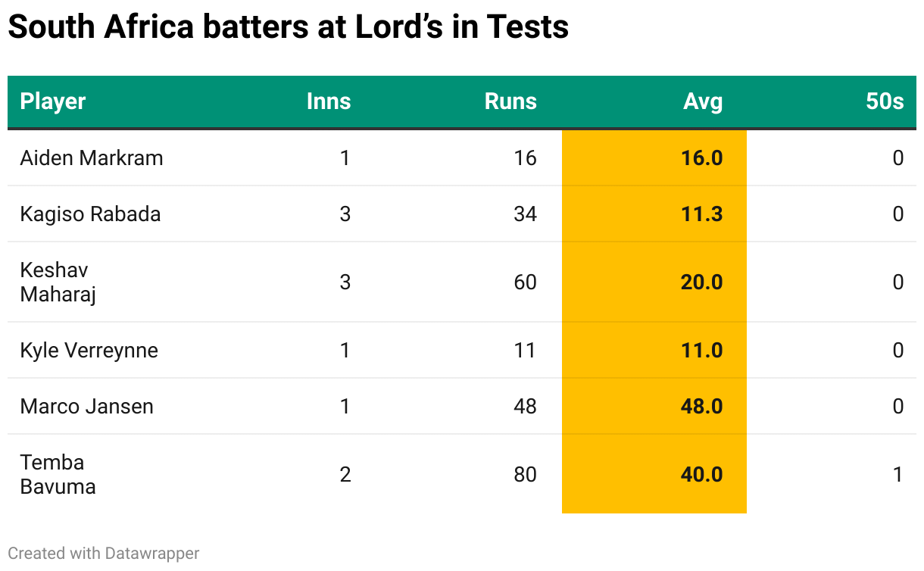The image size is (924, 571).
Task: Click the South Africa batters chart title
Action: click(x=288, y=27)
